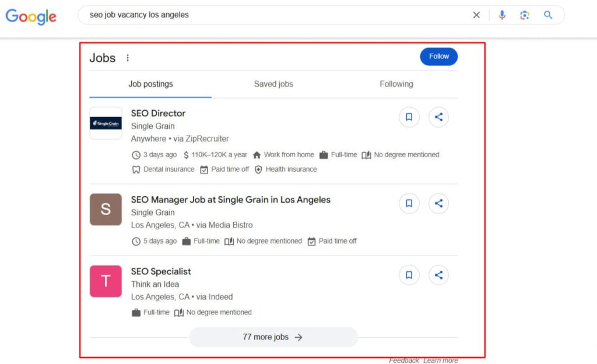Click the Health insurance shield icon

pos(258,169)
